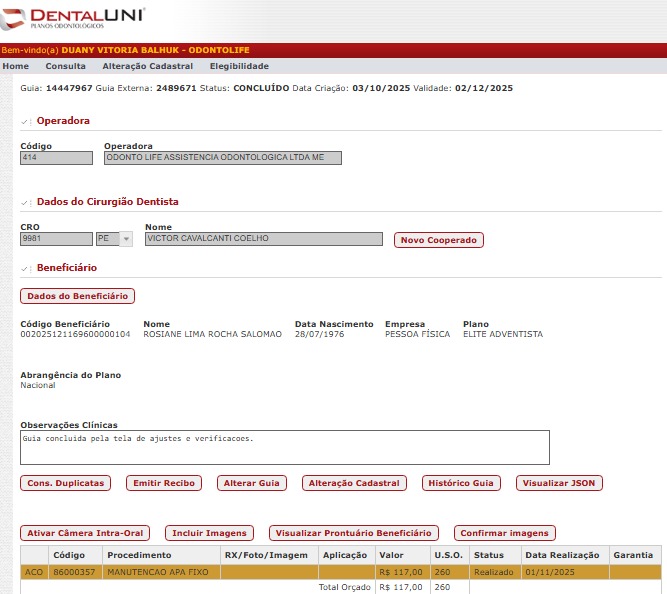667x594 pixels.
Task: Open Dados do Beneficiário
Action: (77, 296)
